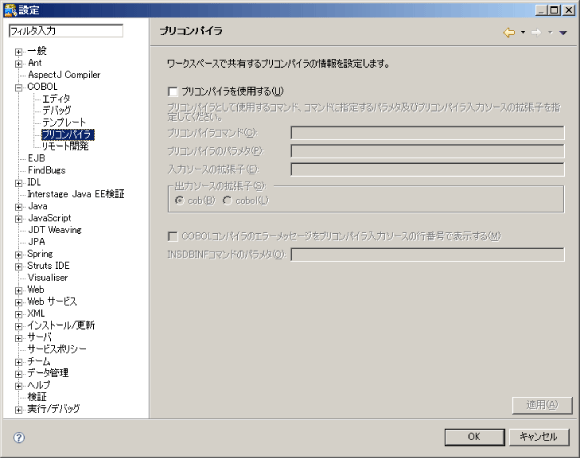
Task: Select デバッグ under COBOL
Action: click(57, 111)
